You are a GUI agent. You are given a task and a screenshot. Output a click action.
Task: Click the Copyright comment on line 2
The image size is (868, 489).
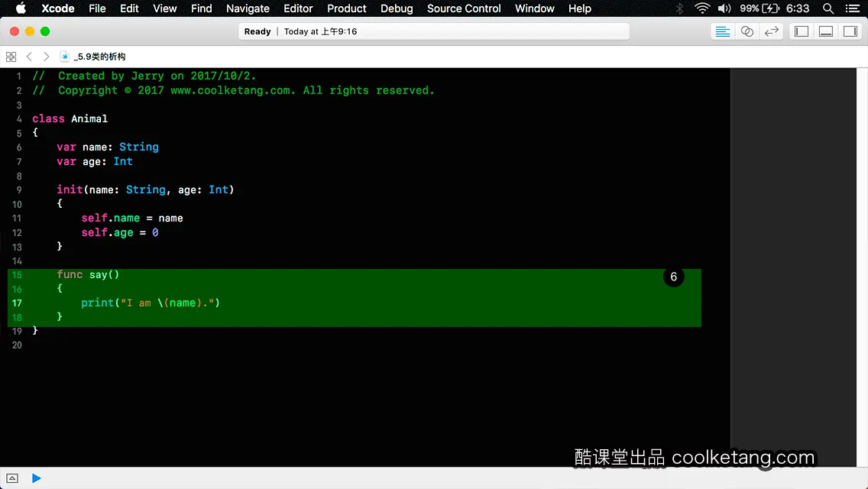233,90
